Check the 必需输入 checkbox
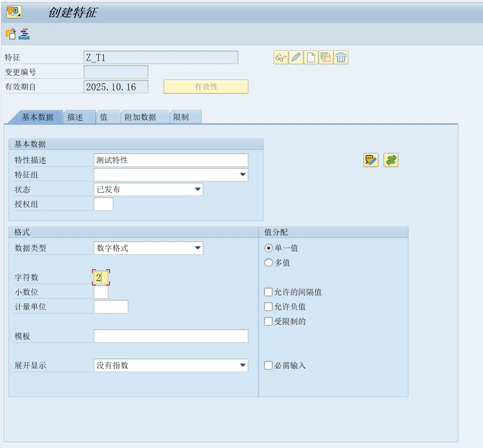The width and height of the screenshot is (483, 448). (268, 365)
